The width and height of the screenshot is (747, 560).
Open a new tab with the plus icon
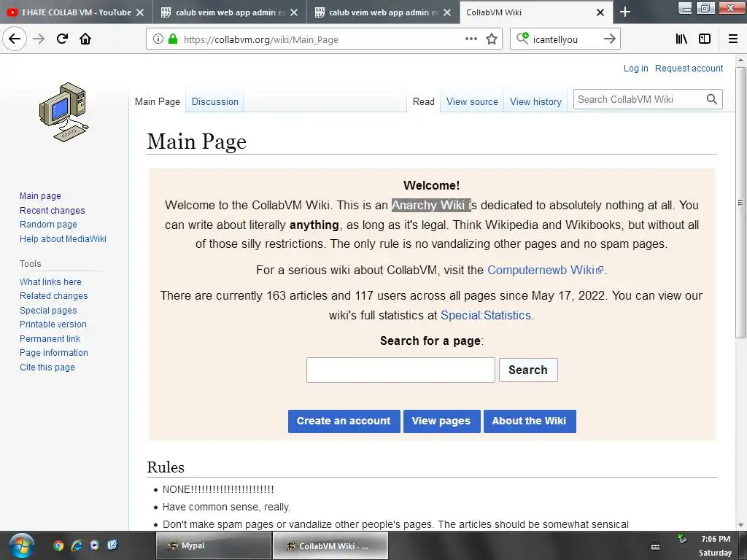[625, 12]
